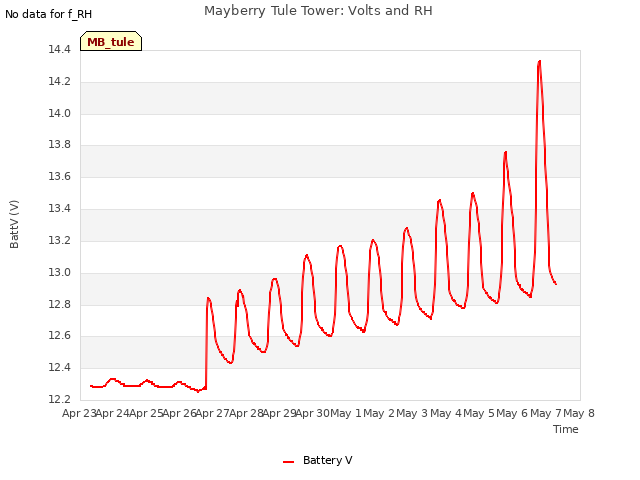Click the Apr 27 x-axis date label
640x480 pixels.
212,414
